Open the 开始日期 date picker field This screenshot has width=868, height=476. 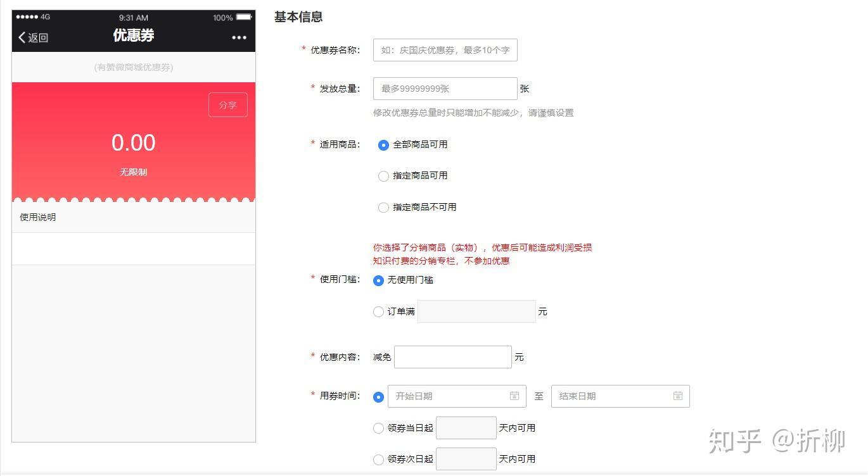click(457, 396)
